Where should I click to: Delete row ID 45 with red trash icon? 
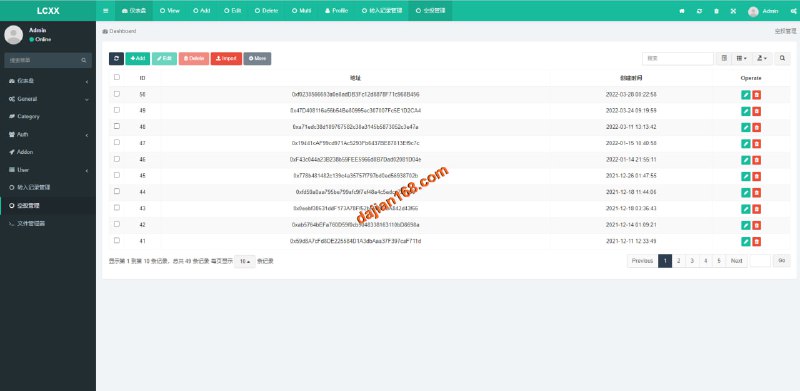tap(757, 176)
